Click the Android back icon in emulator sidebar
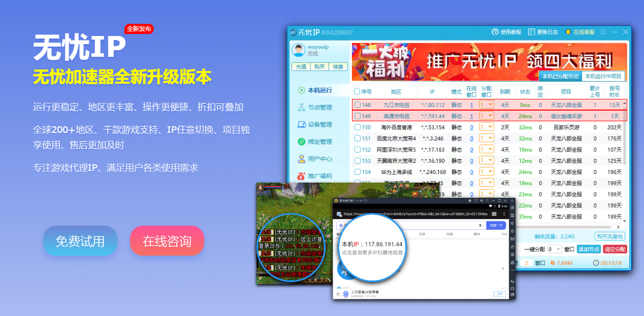644x316 pixels. pyautogui.click(x=512, y=281)
